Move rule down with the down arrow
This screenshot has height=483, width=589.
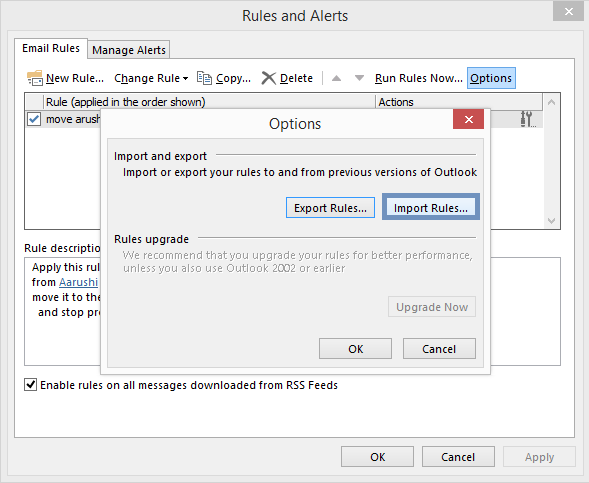point(359,78)
